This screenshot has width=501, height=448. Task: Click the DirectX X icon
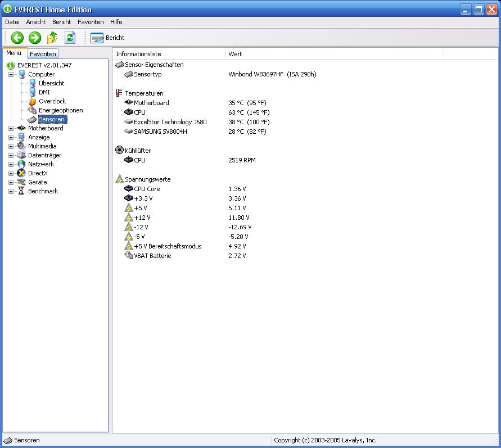point(21,173)
